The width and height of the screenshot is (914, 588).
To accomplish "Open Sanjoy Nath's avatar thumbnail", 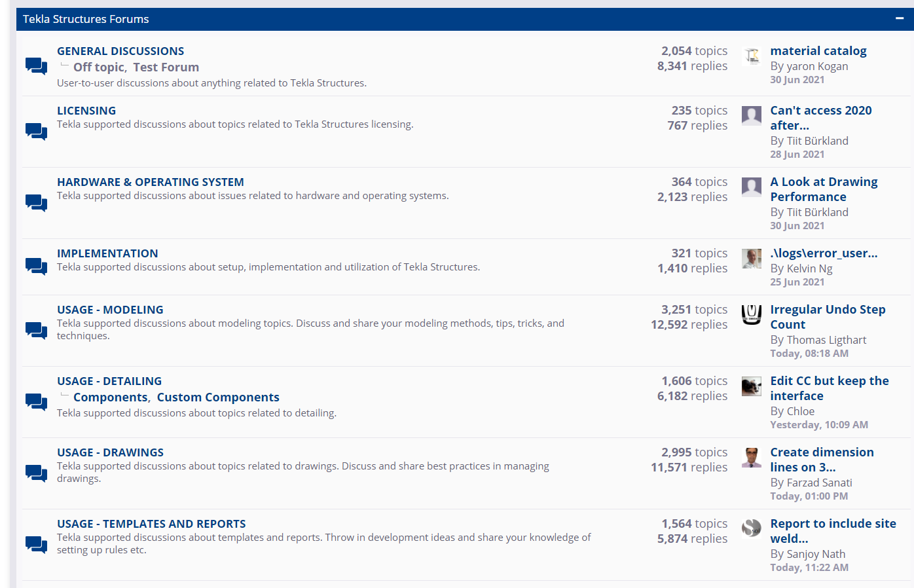I will pyautogui.click(x=752, y=528).
